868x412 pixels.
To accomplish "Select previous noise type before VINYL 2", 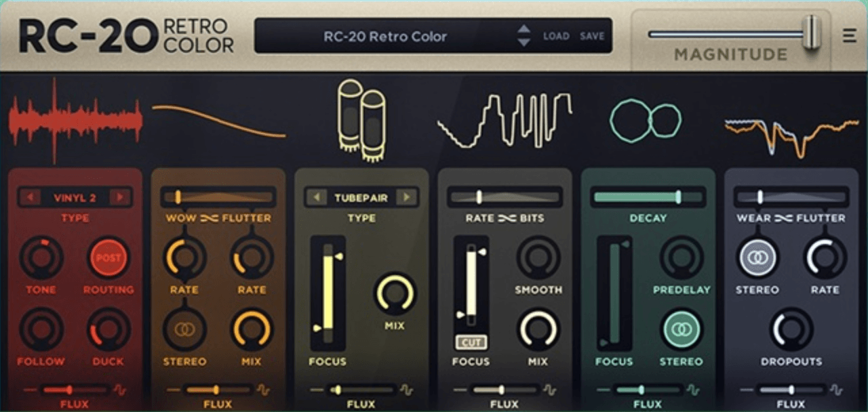I will pyautogui.click(x=30, y=198).
